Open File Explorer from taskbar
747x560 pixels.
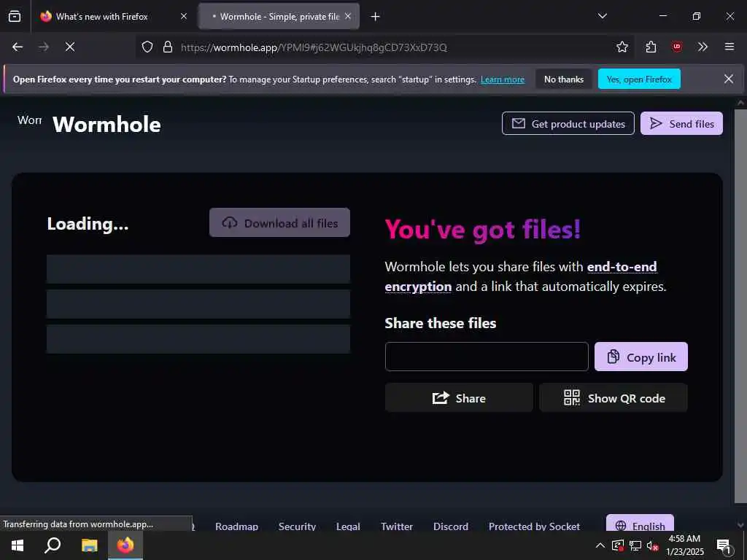[89, 545]
